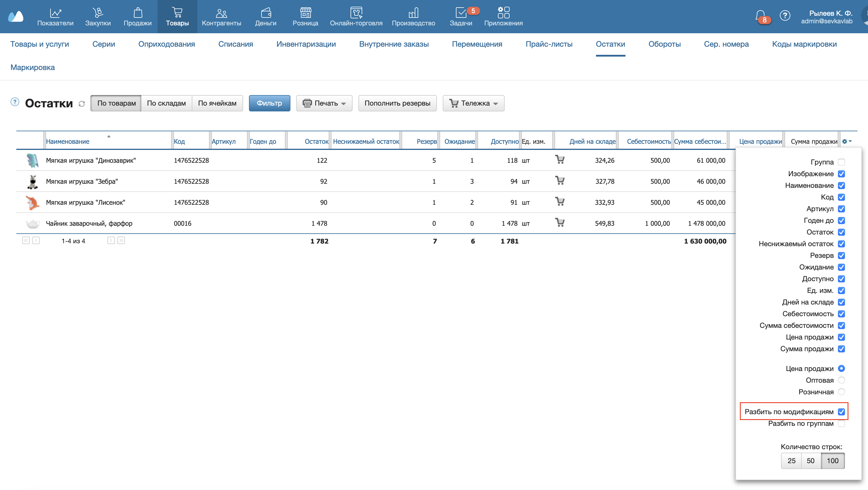Image resolution: width=868 pixels, height=490 pixels.
Task: Go to the last page arrow
Action: tap(121, 240)
